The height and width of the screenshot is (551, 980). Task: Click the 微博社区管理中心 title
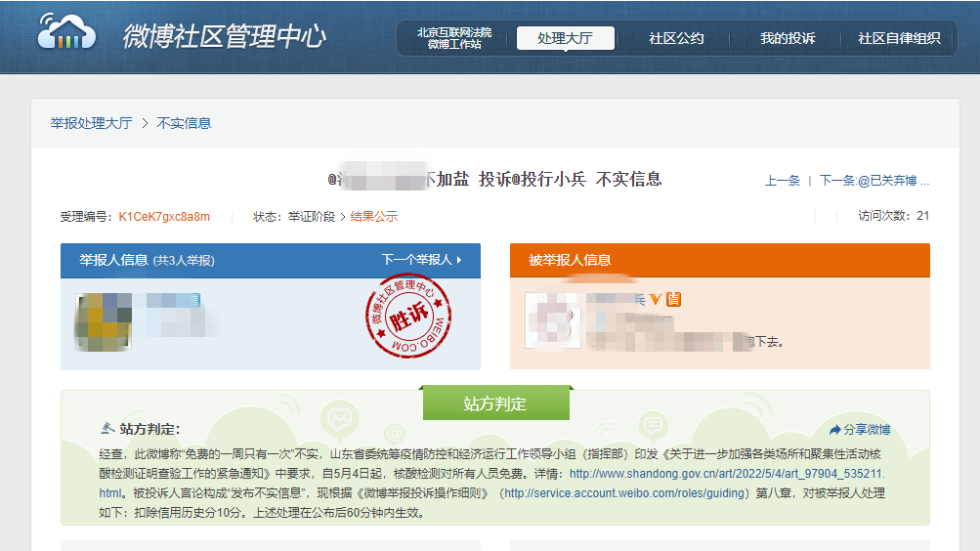(225, 36)
